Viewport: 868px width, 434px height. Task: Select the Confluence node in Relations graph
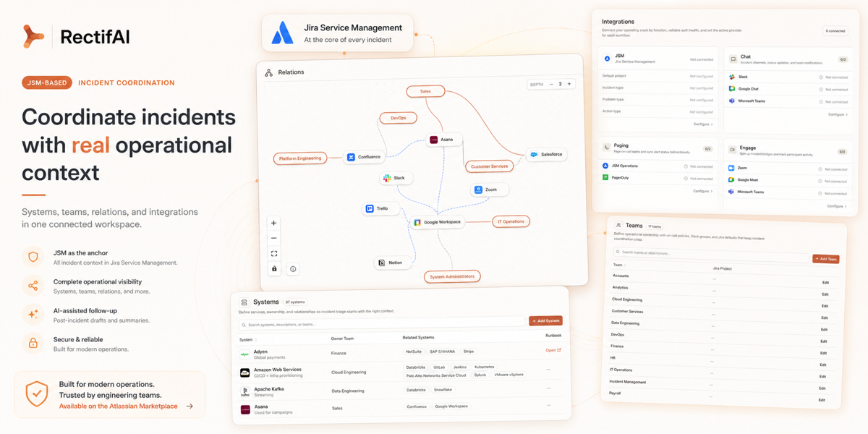point(364,157)
